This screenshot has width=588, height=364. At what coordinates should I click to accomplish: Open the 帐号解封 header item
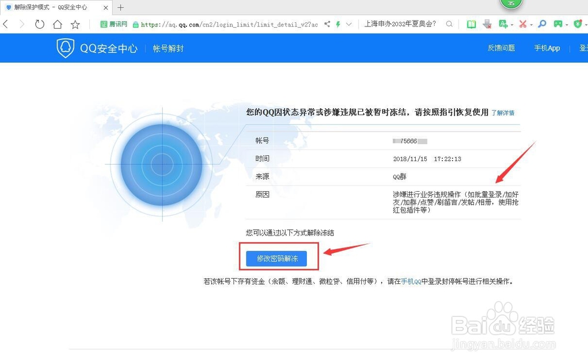[168, 48]
